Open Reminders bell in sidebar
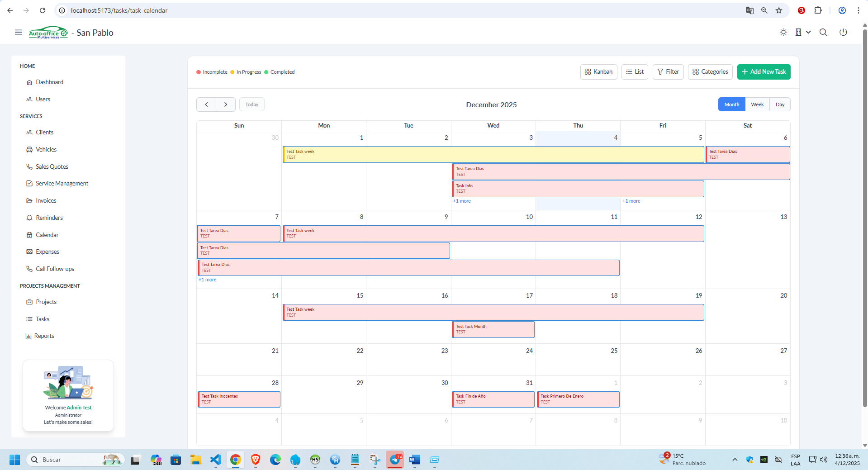 coord(49,218)
